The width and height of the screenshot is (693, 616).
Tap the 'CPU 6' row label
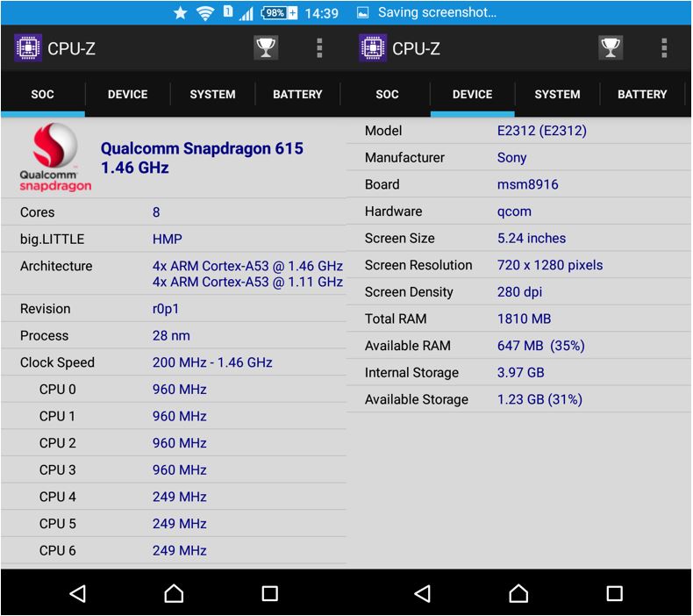[57, 550]
